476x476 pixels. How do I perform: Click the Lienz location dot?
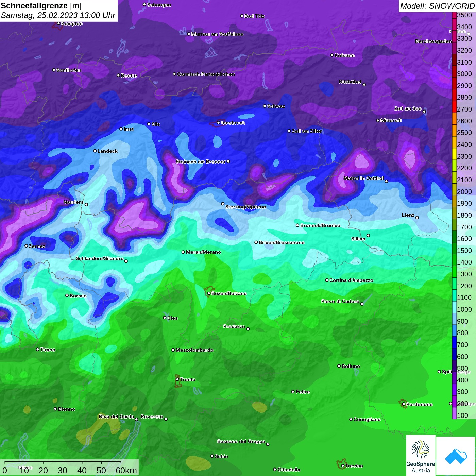click(417, 218)
